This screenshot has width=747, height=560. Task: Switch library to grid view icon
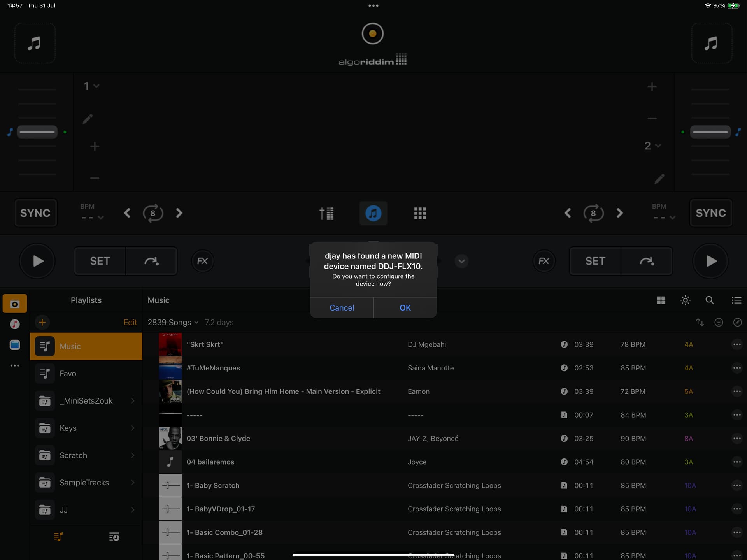tap(661, 300)
